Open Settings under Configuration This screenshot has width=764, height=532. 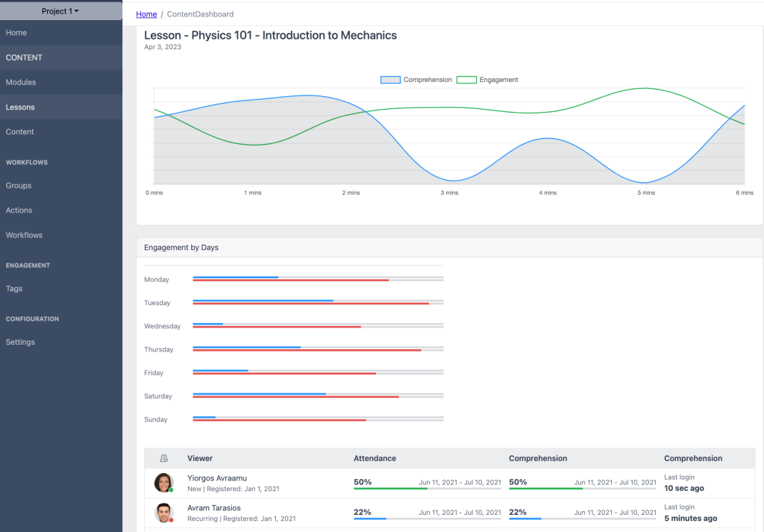(x=20, y=342)
